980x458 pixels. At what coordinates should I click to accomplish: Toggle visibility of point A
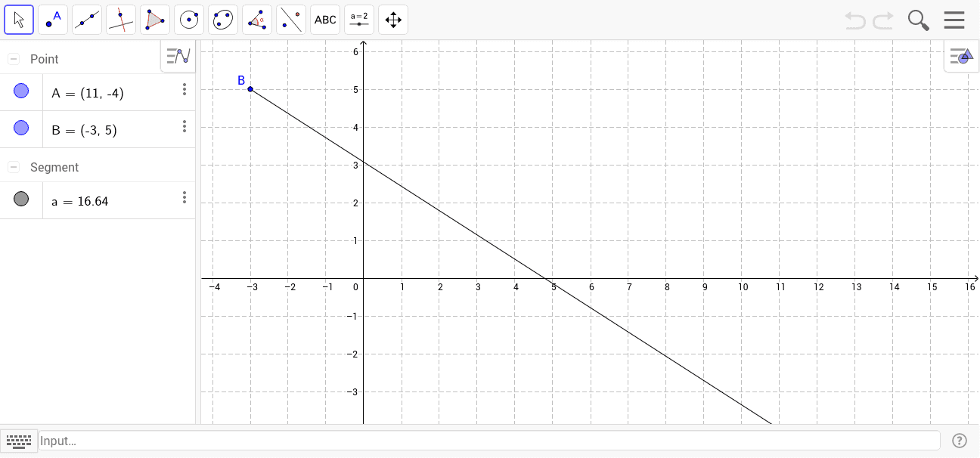click(20, 91)
